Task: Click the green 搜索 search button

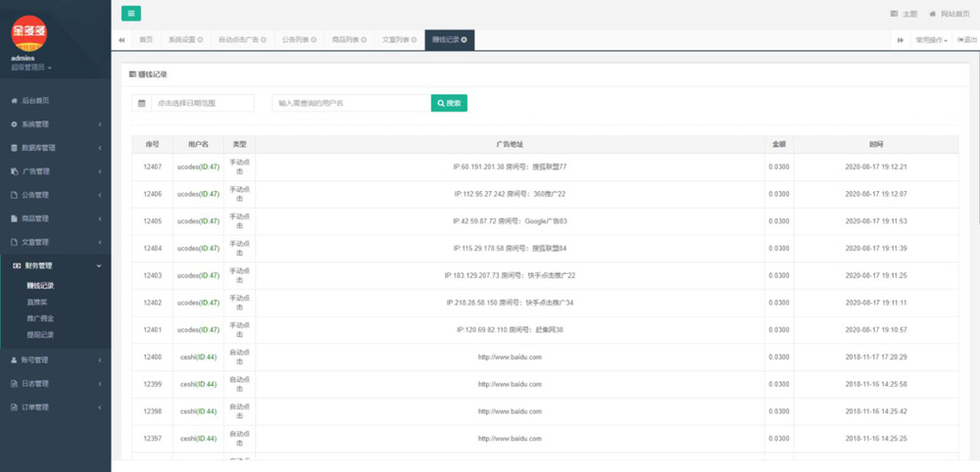Action: [449, 103]
